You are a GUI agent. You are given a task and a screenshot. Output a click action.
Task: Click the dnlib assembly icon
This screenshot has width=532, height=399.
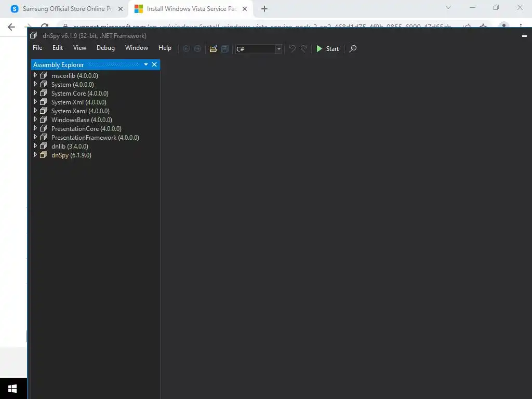point(44,146)
